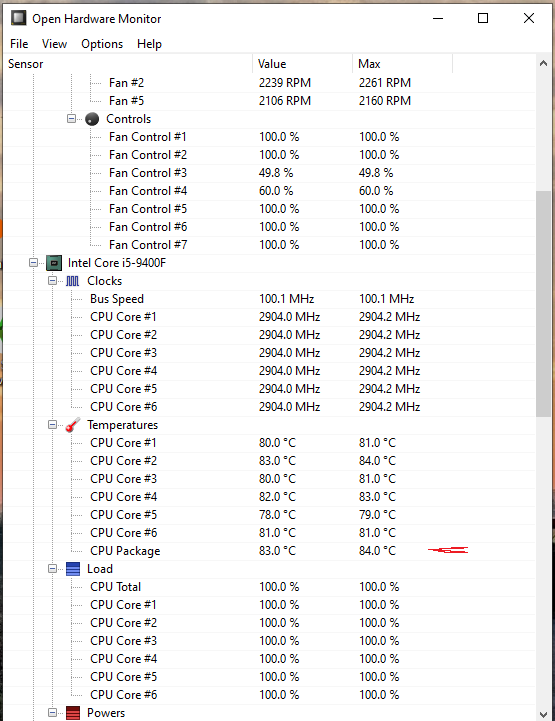Click the 49.8 % value of Fan Control #3
This screenshot has width=555, height=721.
coord(276,173)
